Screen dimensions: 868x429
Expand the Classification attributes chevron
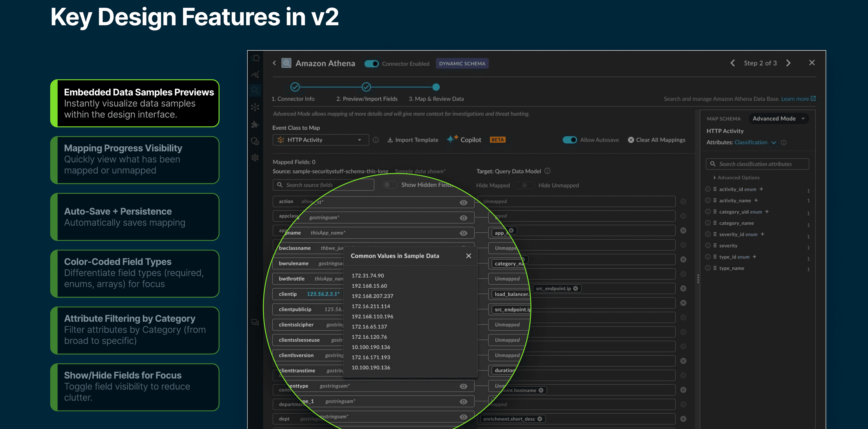(x=774, y=143)
